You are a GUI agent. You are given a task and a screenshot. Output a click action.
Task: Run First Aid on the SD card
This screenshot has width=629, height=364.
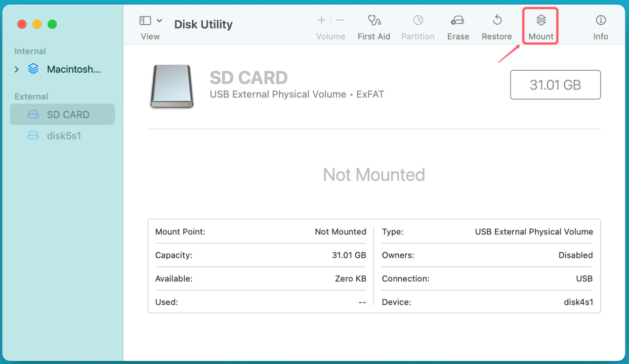coord(373,21)
